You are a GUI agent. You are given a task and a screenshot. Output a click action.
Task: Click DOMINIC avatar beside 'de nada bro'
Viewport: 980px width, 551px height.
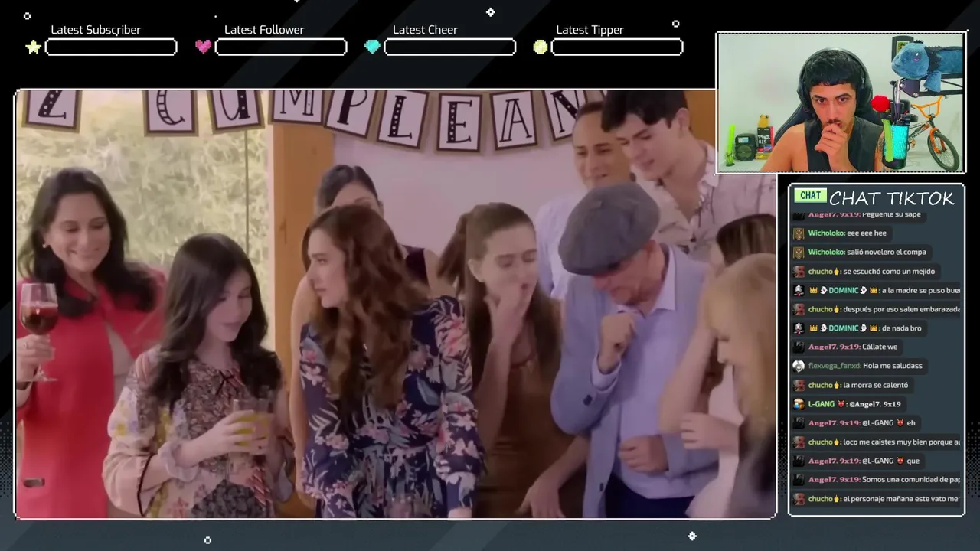[799, 328]
